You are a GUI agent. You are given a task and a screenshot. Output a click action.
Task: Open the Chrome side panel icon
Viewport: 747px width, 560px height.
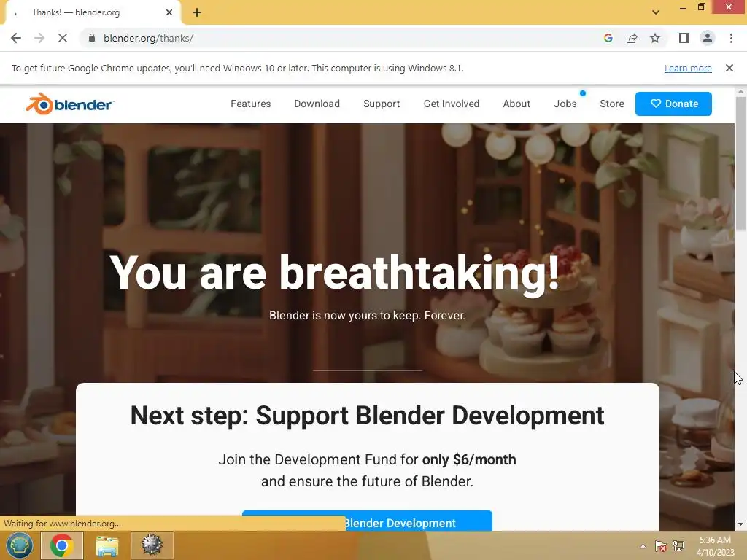tap(684, 38)
